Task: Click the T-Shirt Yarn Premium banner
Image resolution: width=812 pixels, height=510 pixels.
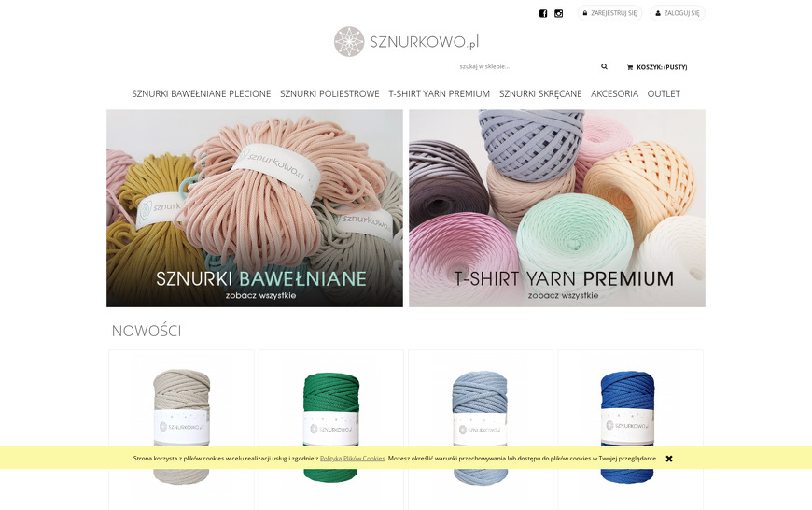Action: point(557,208)
